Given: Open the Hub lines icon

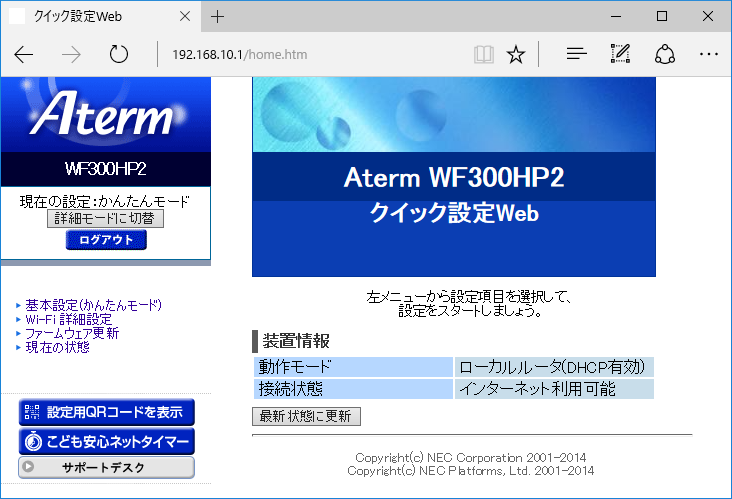Looking at the screenshot, I should pos(576,55).
